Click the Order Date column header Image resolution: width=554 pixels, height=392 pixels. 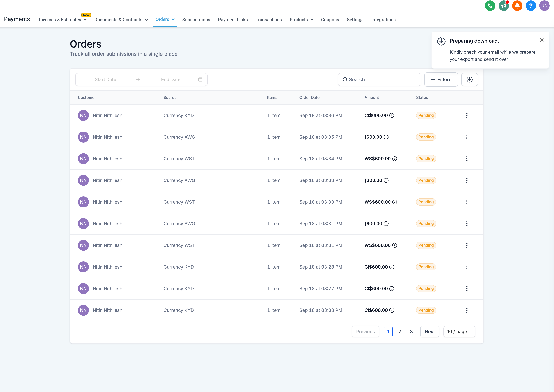point(309,98)
